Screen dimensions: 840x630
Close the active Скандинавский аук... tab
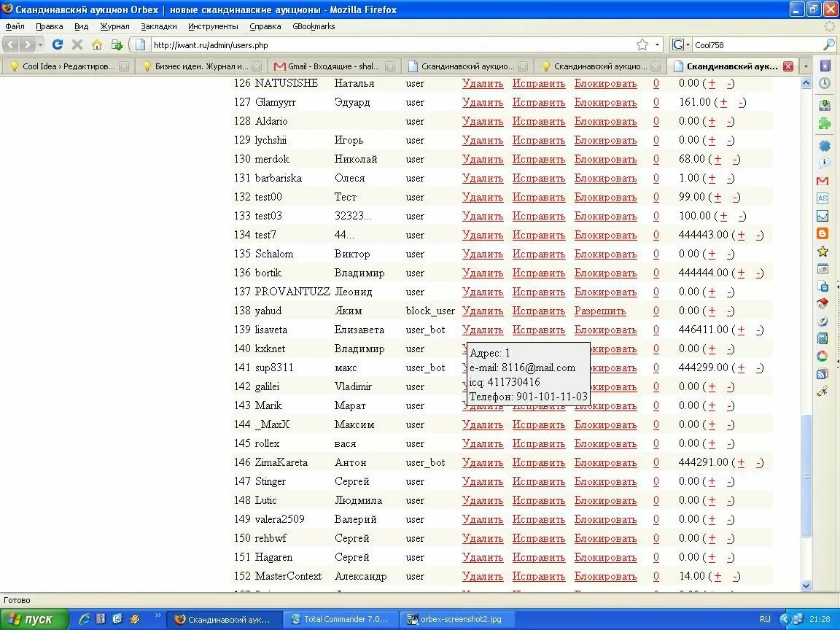tap(788, 66)
